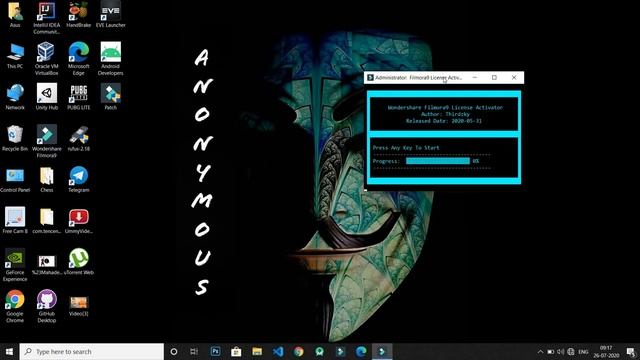Select the Telegram desktop shortcut
This screenshot has width=640, height=360.
coord(78,180)
